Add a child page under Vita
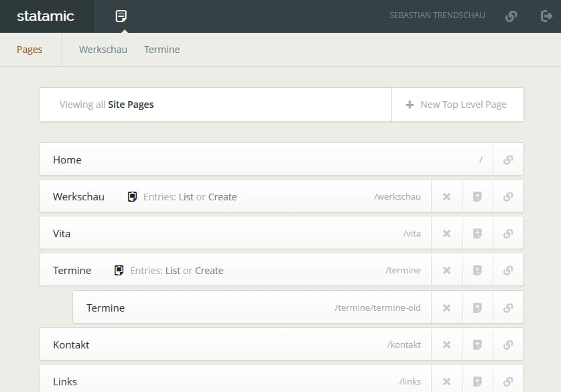 click(477, 234)
